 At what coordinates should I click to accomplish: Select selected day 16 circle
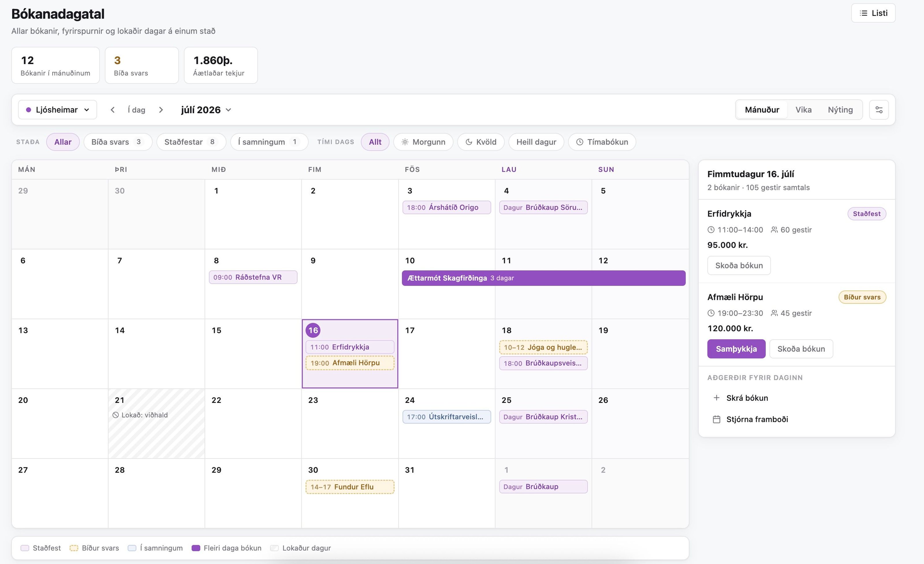click(x=313, y=330)
